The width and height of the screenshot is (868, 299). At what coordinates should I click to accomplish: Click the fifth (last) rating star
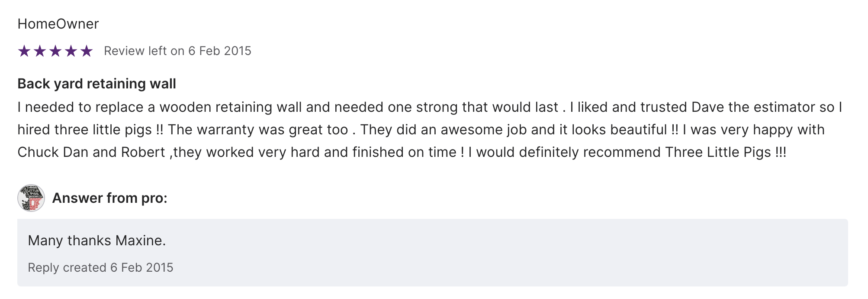click(x=87, y=51)
